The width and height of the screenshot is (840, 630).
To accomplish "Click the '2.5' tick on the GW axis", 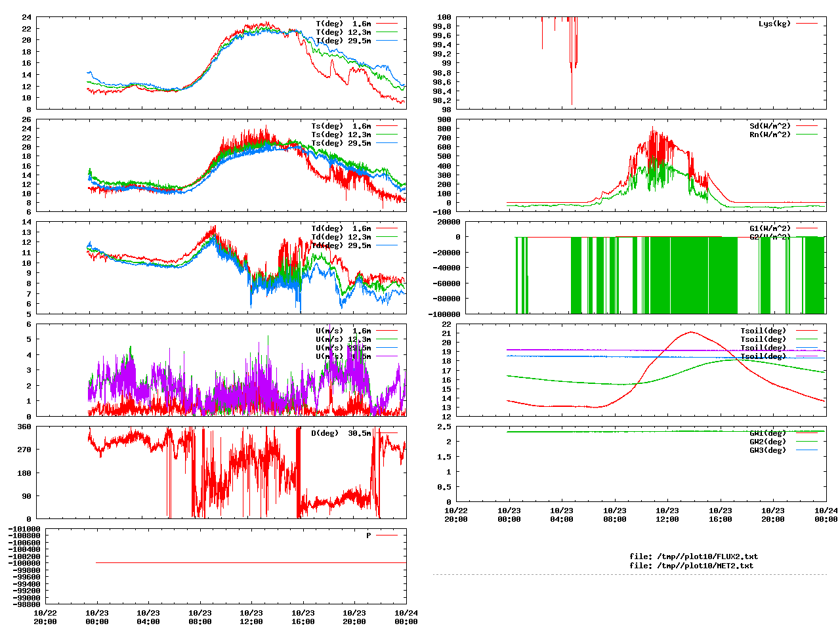I will point(444,427).
